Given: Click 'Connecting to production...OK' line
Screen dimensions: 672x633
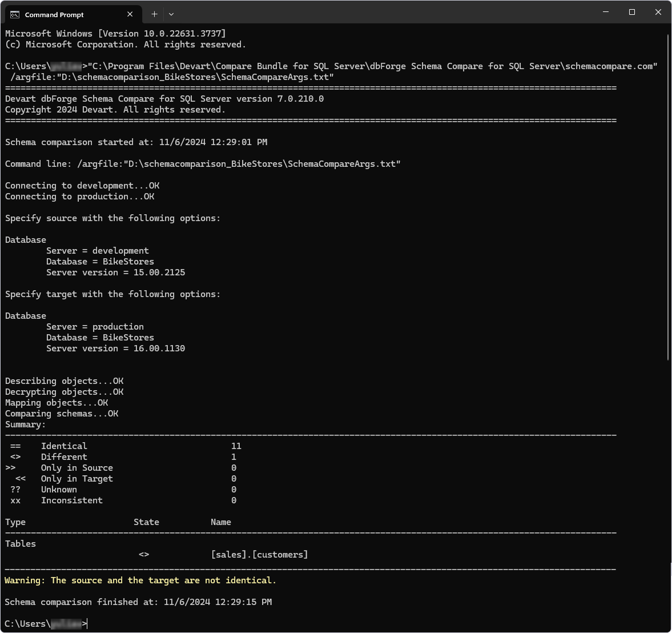Looking at the screenshot, I should [x=79, y=197].
